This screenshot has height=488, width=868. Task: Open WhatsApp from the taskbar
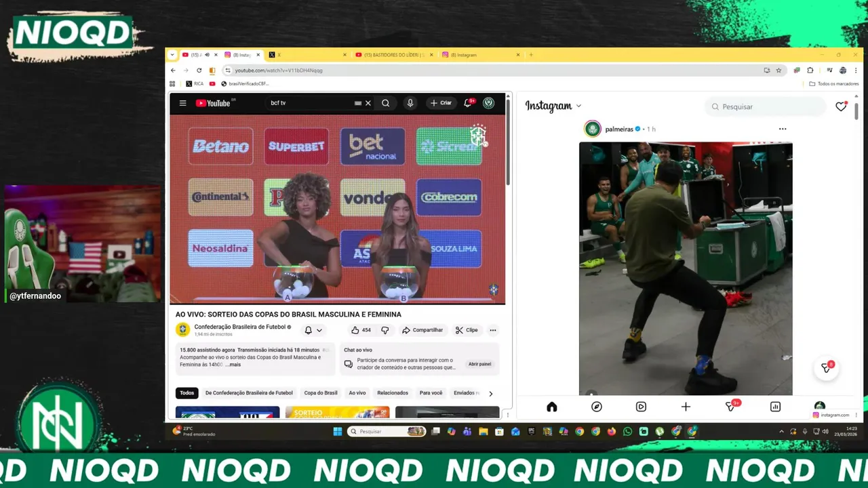click(x=627, y=431)
